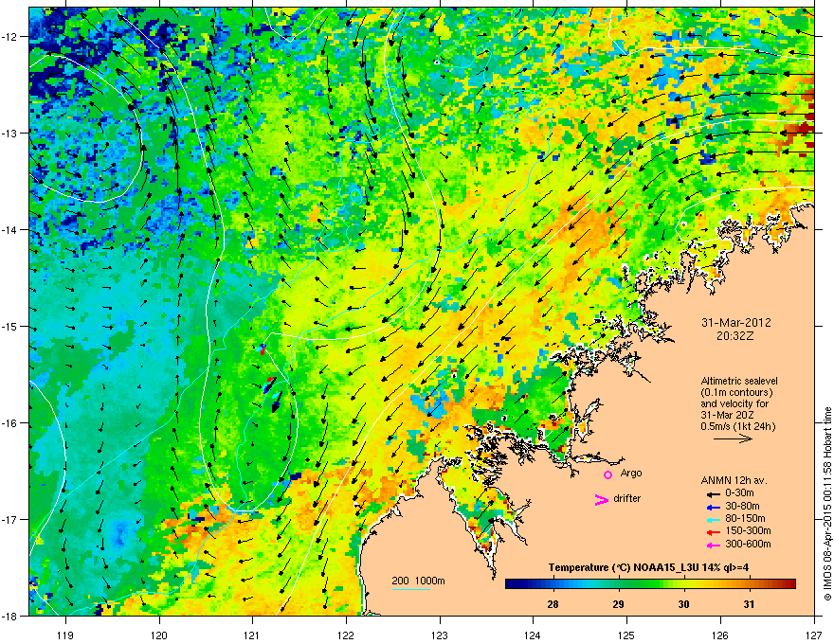Click longitude axis label 125
The width and height of the screenshot is (834, 644).
[x=626, y=635]
